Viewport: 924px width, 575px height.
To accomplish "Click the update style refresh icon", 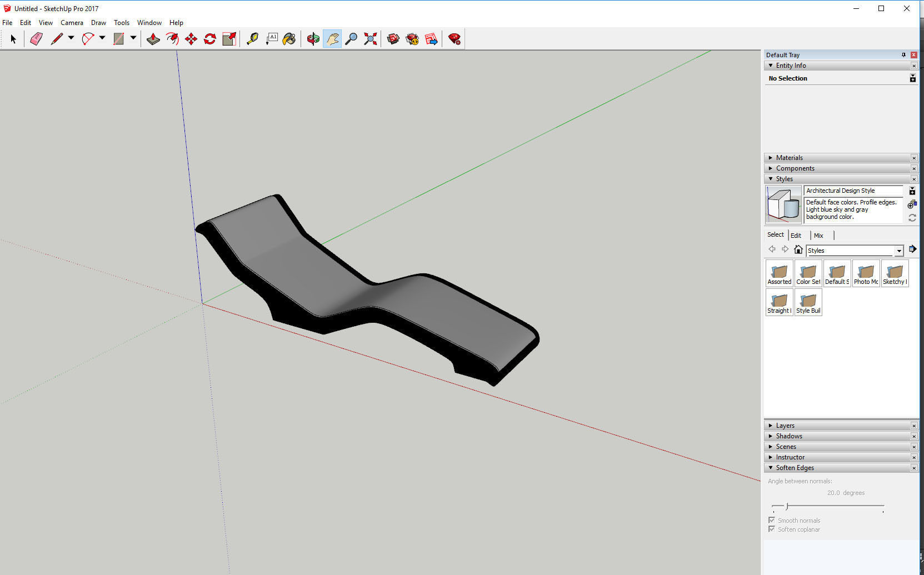I will pyautogui.click(x=912, y=218).
